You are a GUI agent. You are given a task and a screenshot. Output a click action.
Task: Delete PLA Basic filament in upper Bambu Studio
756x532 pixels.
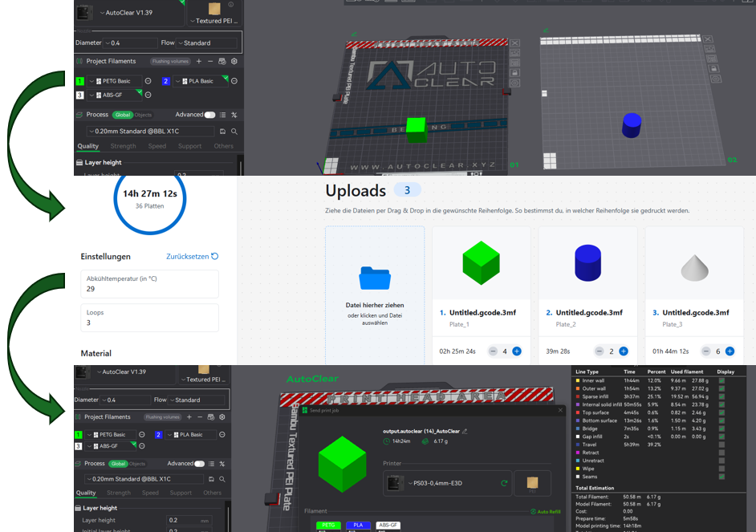(234, 81)
